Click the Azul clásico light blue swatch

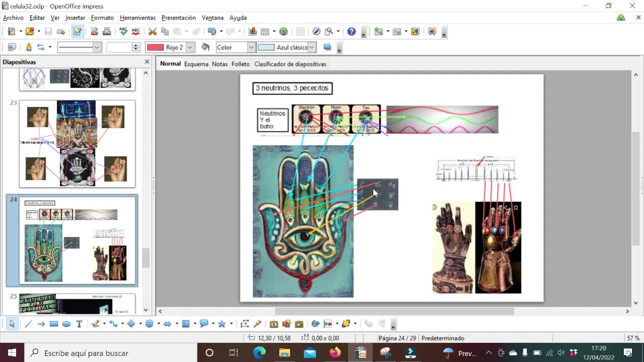click(x=266, y=47)
